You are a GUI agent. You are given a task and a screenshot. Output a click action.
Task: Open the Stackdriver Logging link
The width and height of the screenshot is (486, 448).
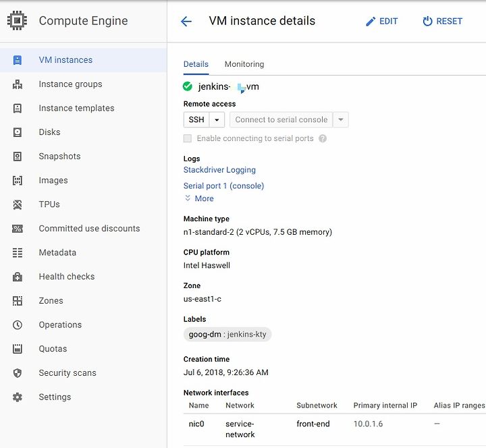coord(219,170)
